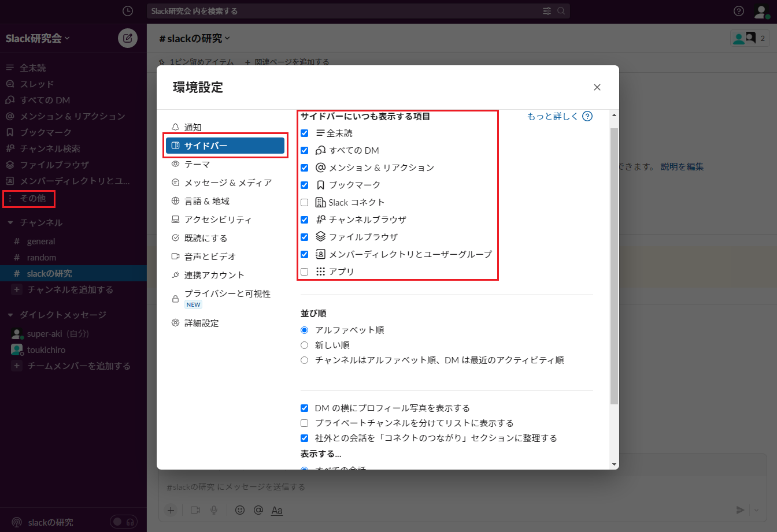This screenshot has height=532, width=777.
Task: Toggle the huddle switch at bottom left
Action: (124, 522)
